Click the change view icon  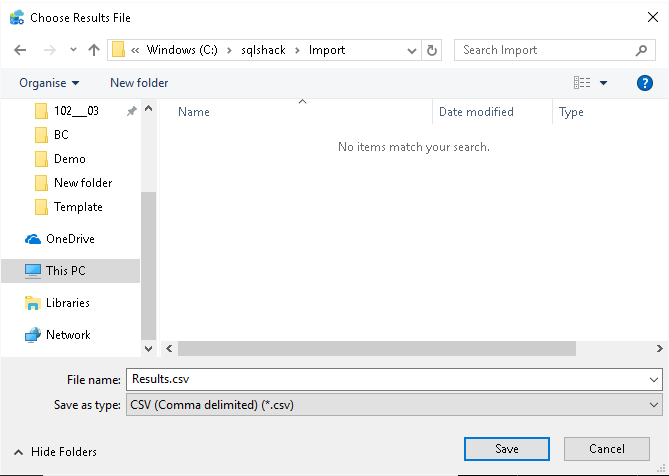582,83
